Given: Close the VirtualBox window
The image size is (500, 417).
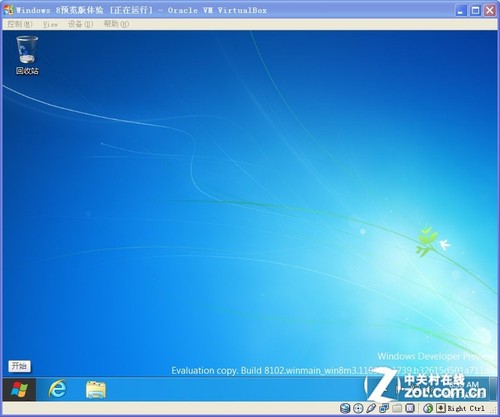Looking at the screenshot, I should tap(490, 11).
